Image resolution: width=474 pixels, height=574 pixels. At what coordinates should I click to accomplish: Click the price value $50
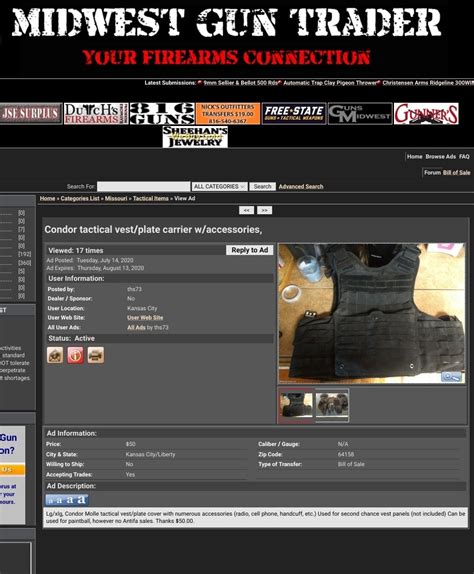130,444
